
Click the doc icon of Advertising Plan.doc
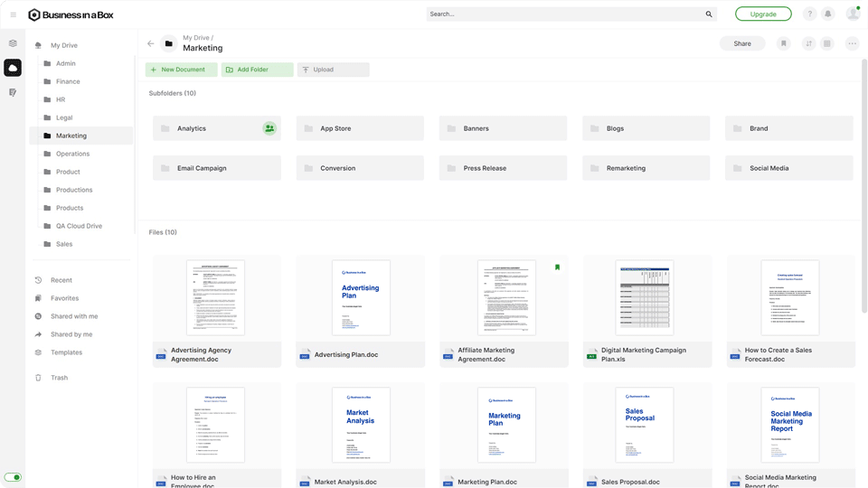[305, 354]
